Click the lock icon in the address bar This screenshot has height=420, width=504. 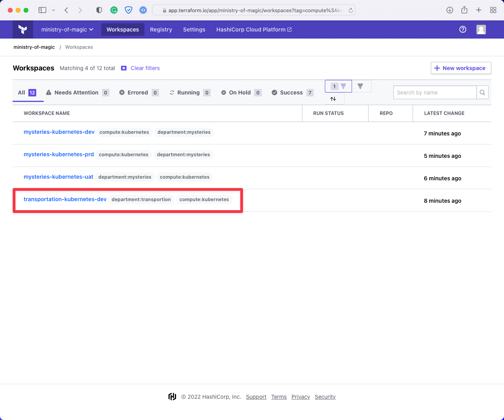coord(165,11)
